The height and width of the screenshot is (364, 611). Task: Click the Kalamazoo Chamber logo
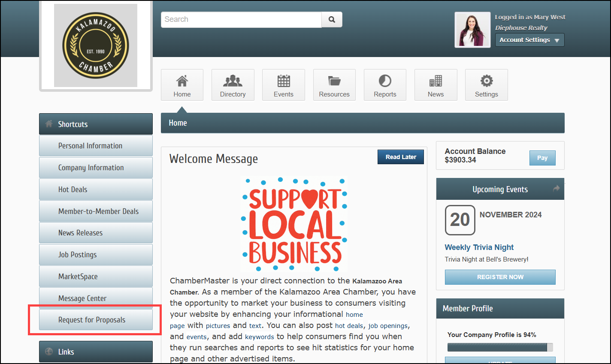coord(96,45)
